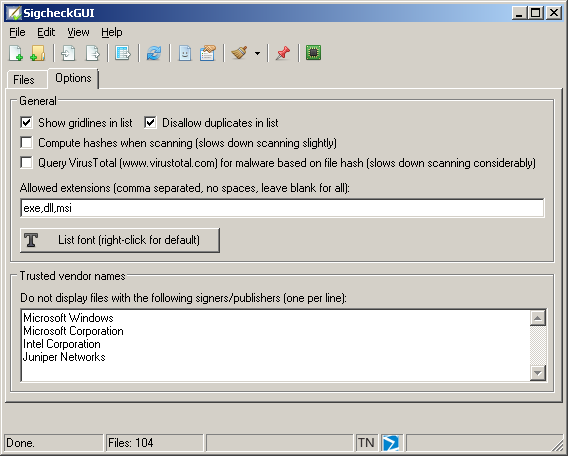The image size is (568, 456).
Task: Click the red pushpin toolbar icon
Action: (283, 53)
